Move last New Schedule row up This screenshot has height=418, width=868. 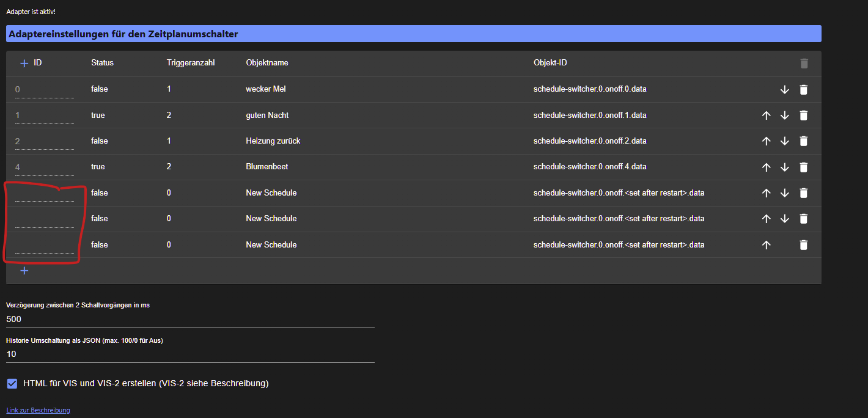pyautogui.click(x=766, y=245)
